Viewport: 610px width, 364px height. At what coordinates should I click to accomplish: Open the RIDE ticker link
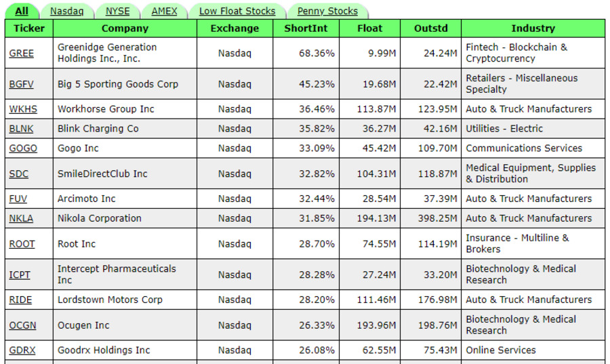tap(20, 300)
